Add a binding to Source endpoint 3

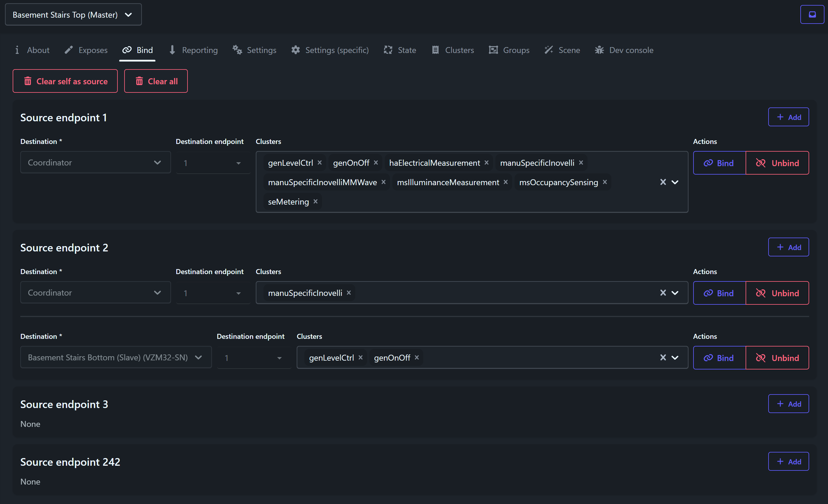pos(788,404)
